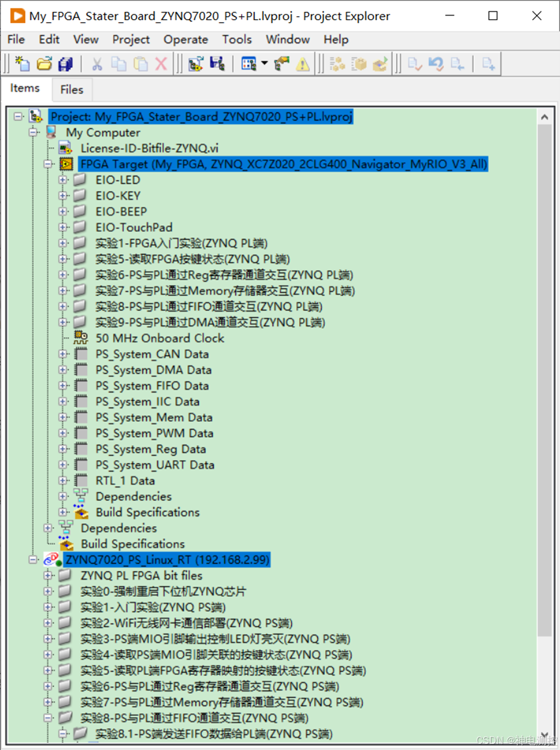Select 实验0-强制重启下位机ZYNQ芯片 folder text
560x750 pixels.
(163, 592)
